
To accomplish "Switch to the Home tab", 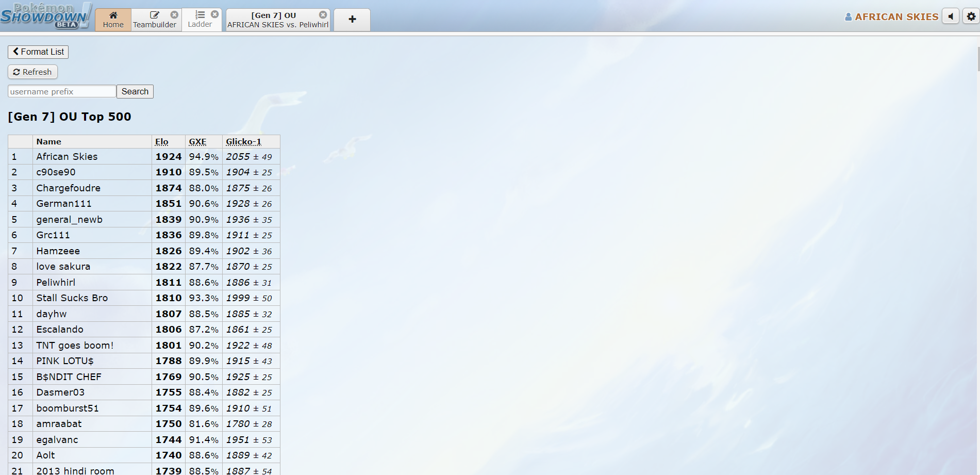I will pos(113,20).
